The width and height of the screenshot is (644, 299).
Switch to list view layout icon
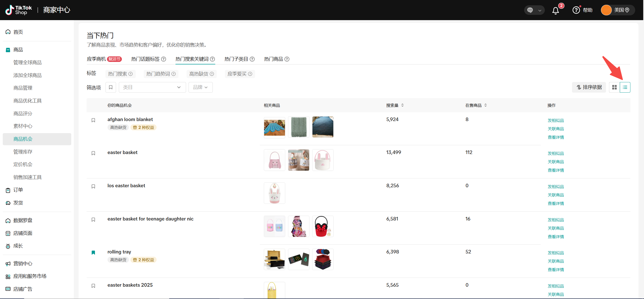click(x=625, y=87)
